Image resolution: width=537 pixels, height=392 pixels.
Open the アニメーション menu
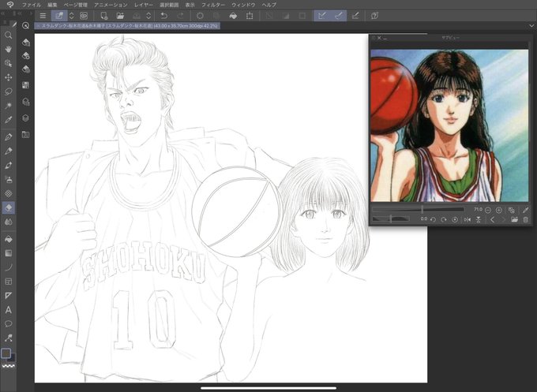(x=111, y=5)
